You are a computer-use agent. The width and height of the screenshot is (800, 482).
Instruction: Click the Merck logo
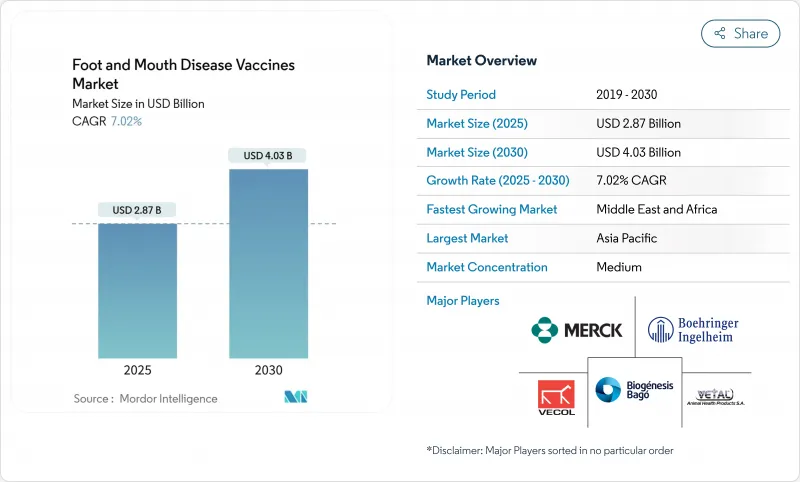tap(577, 329)
